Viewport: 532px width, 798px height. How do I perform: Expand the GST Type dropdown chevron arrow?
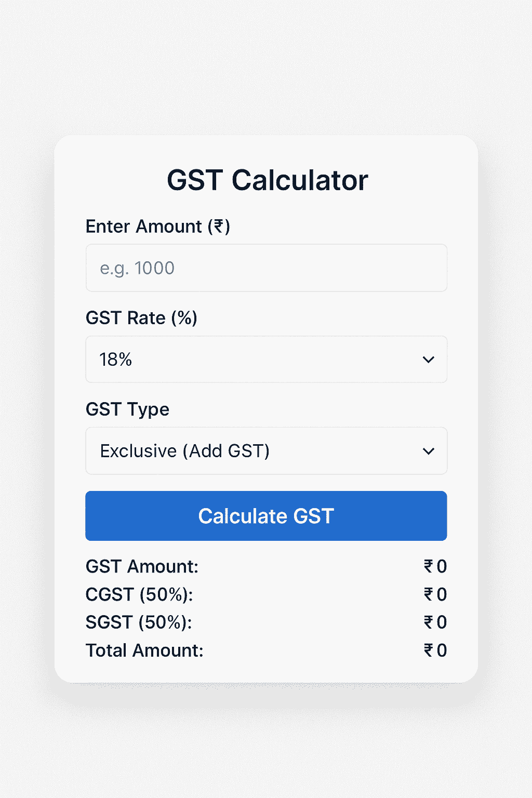429,451
